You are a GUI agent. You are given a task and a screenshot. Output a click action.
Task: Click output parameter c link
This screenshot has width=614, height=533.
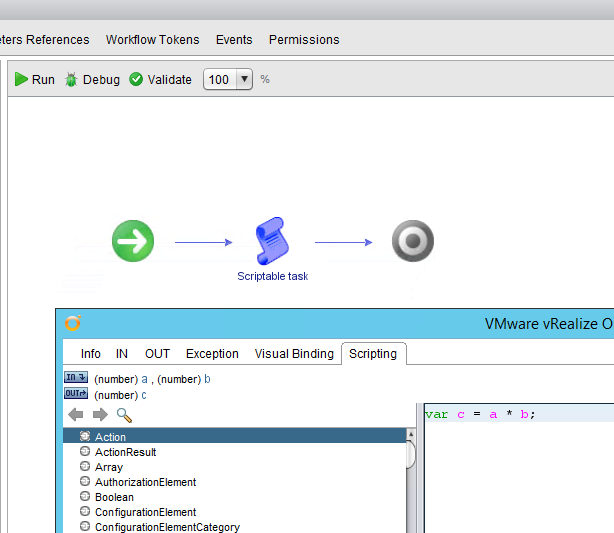[144, 395]
